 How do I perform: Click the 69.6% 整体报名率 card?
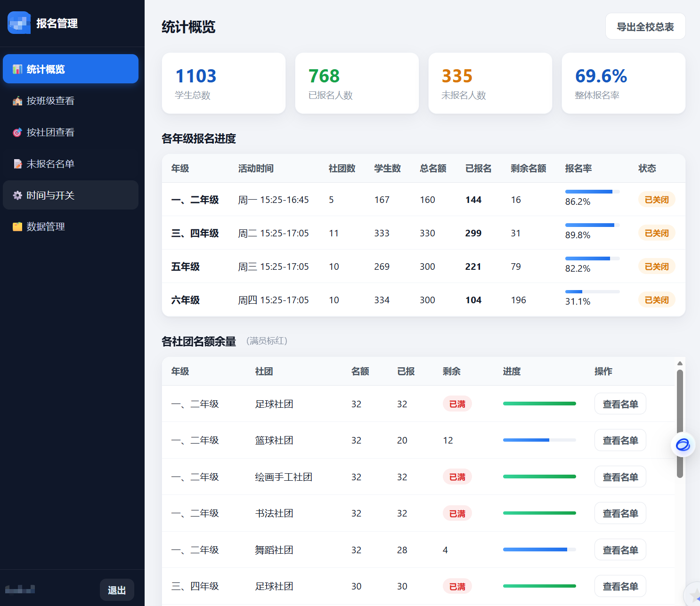coord(624,83)
